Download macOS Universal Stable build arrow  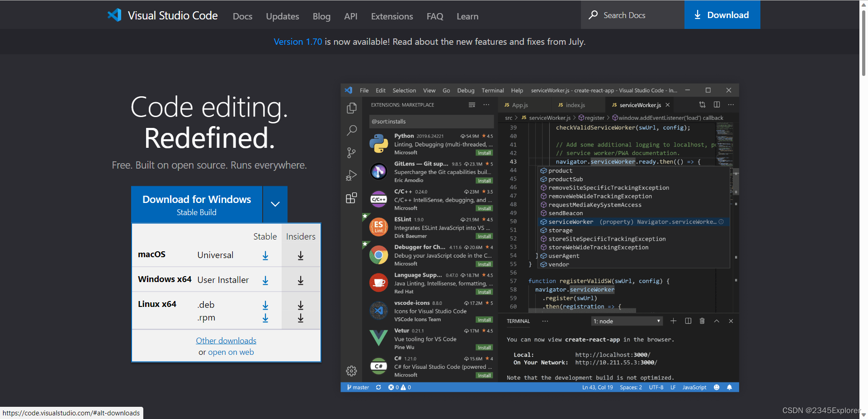tap(265, 256)
